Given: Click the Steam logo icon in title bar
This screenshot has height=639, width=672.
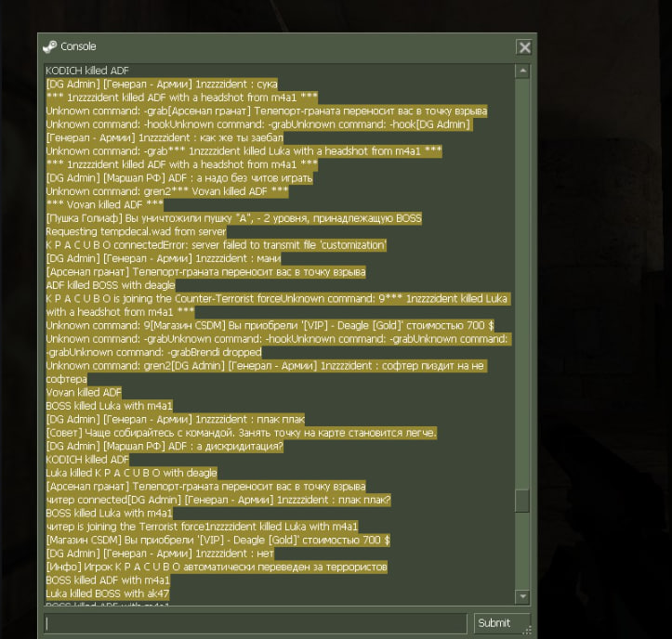Looking at the screenshot, I should coord(49,46).
